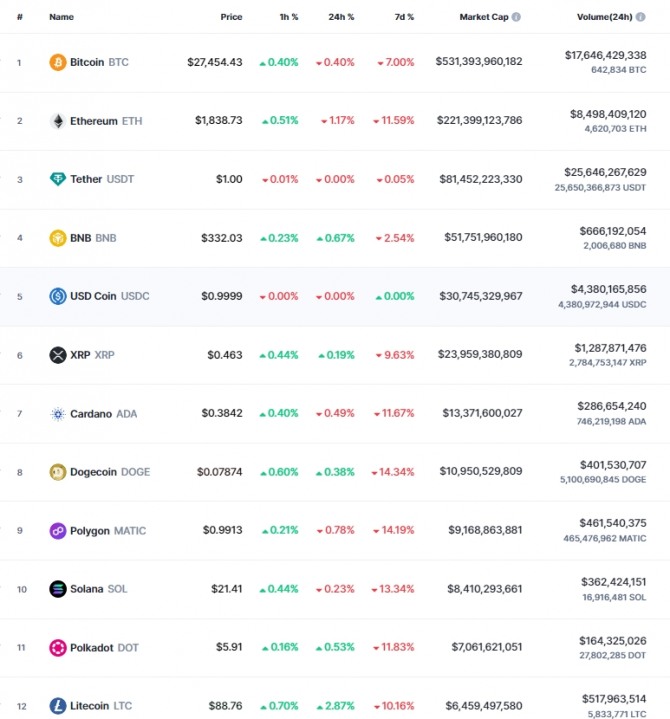Screen dimensions: 670x719
Task: Open the USD Coin USDC link
Action: coord(109,296)
